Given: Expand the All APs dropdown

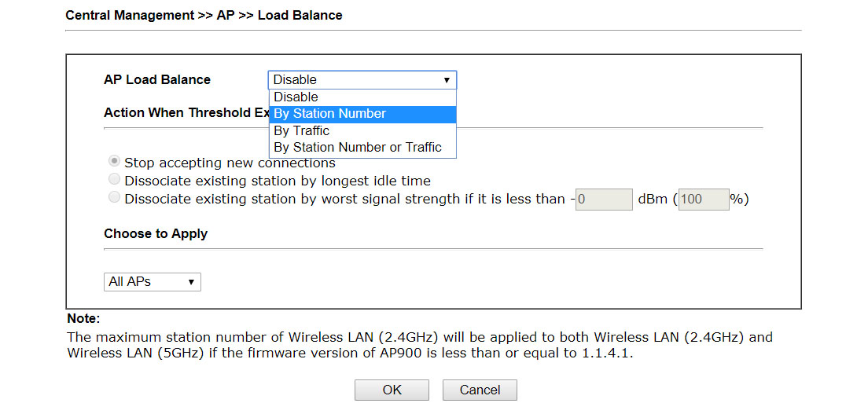Looking at the screenshot, I should coord(153,282).
